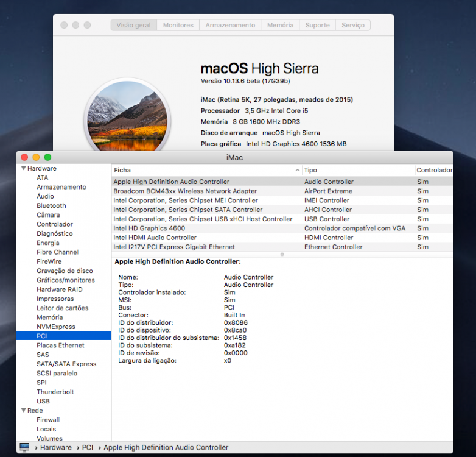Click the split divider handle below the table
The width and height of the screenshot is (476, 457).
(x=282, y=254)
